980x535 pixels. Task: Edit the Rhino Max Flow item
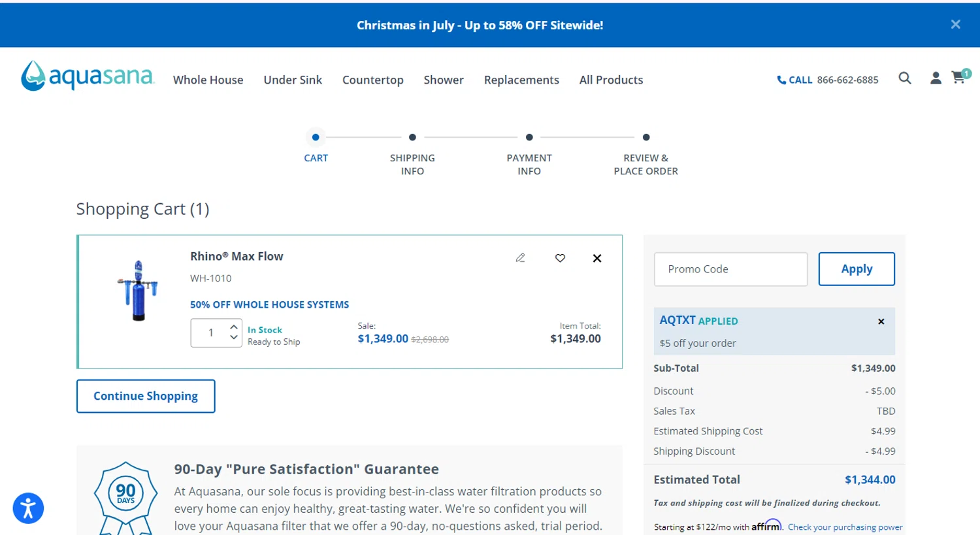[520, 258]
